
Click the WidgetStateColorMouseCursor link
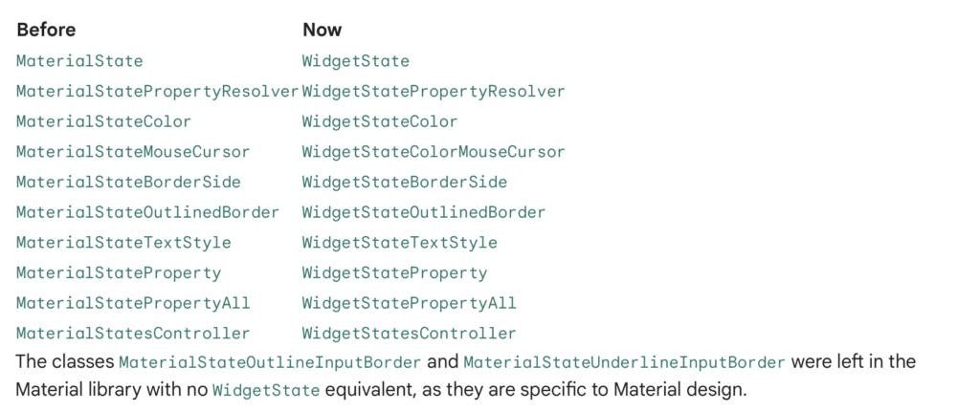click(434, 152)
